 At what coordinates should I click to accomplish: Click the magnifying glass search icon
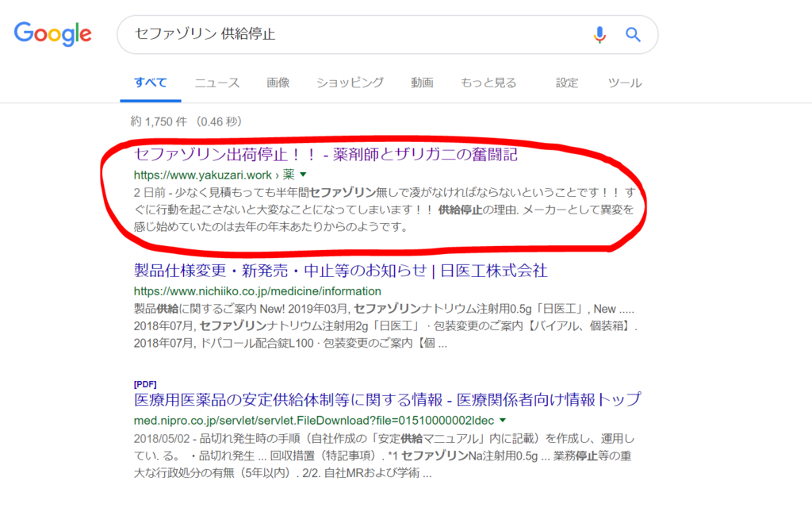coord(633,35)
